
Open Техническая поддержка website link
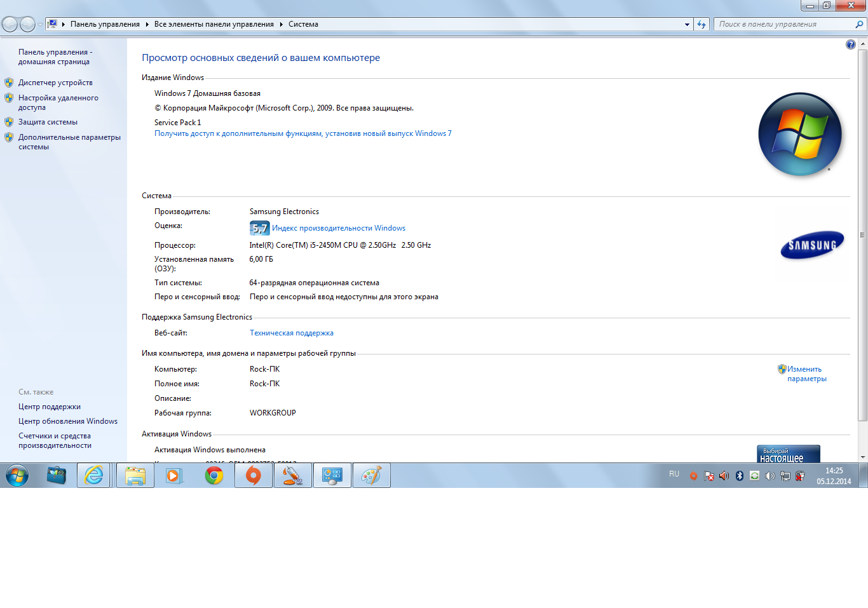pos(292,333)
